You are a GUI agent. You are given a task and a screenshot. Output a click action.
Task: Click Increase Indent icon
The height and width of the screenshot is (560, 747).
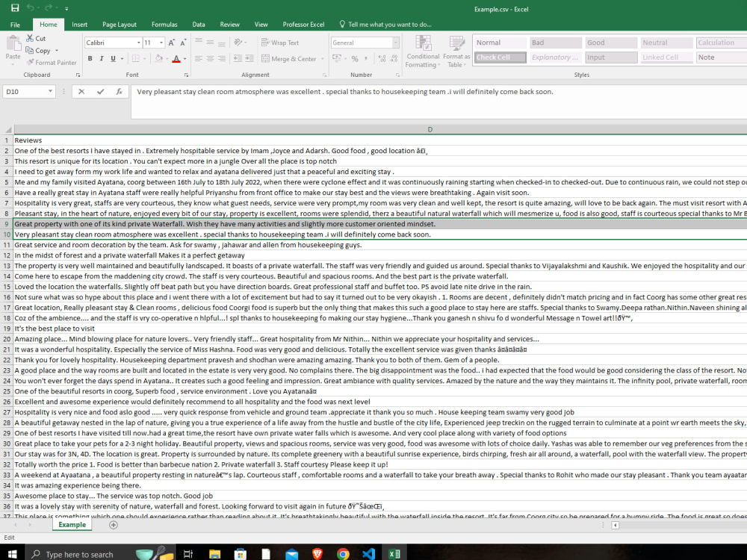click(249, 58)
